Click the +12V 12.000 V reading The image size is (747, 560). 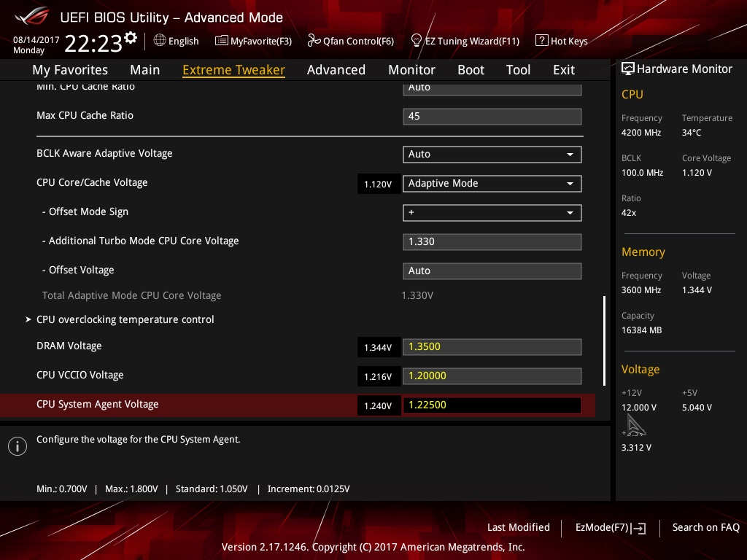[x=639, y=407]
